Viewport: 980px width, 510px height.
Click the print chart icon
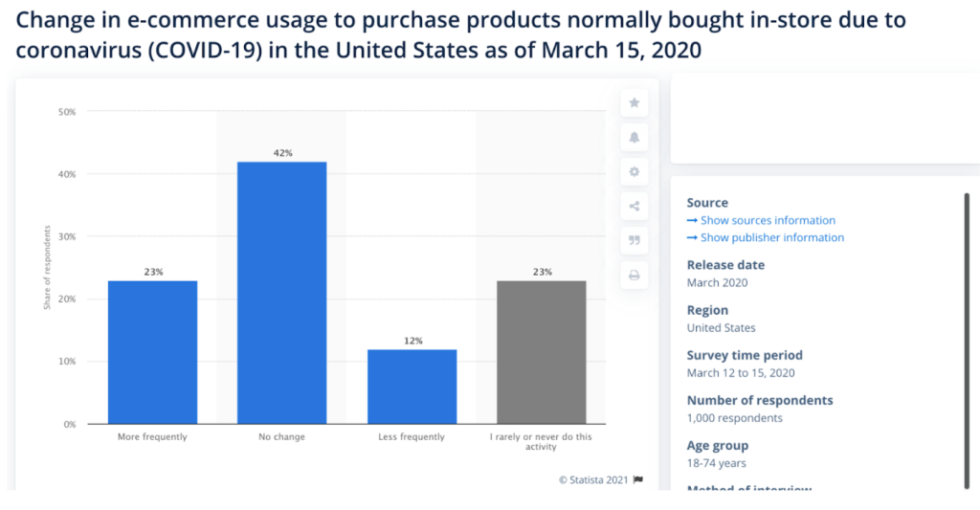tap(634, 276)
